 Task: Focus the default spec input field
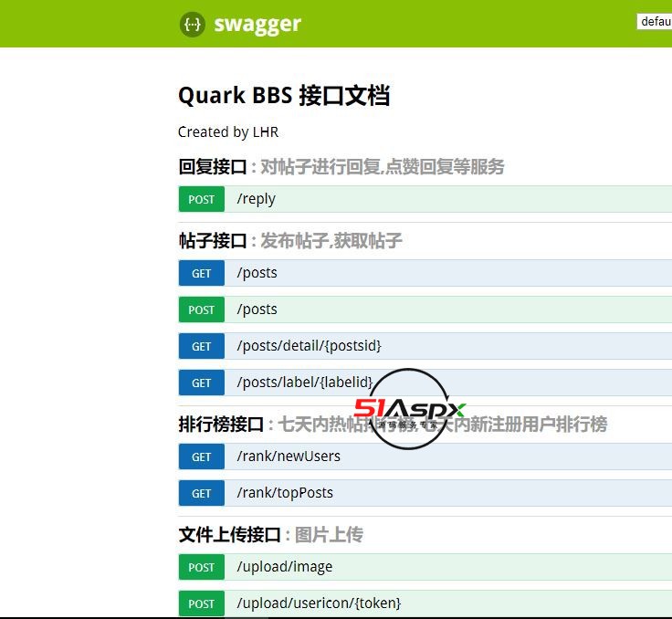[654, 21]
